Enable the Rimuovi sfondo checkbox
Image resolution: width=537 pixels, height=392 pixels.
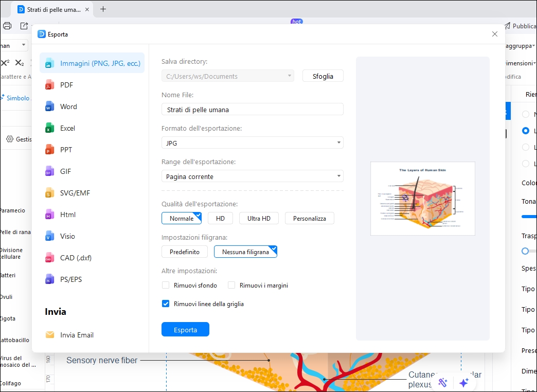click(x=166, y=284)
